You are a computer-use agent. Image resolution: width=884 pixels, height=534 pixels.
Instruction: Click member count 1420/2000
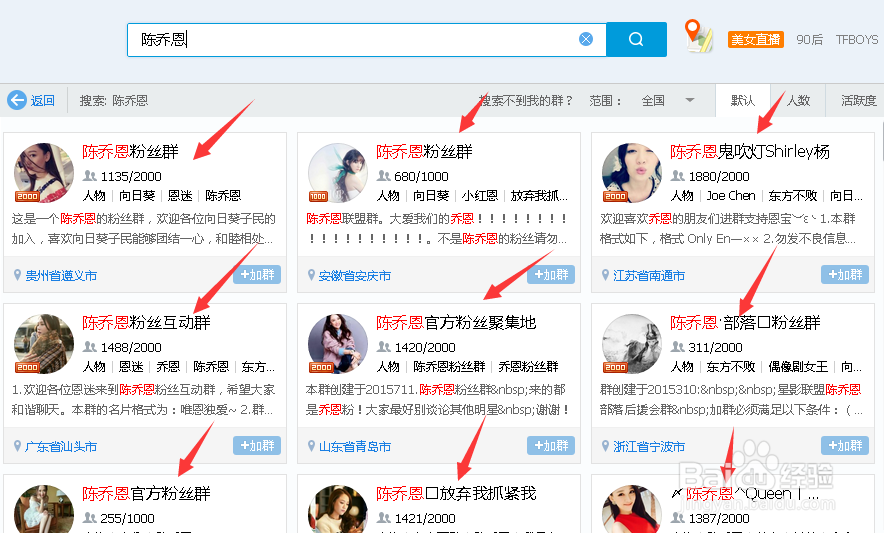pos(425,347)
